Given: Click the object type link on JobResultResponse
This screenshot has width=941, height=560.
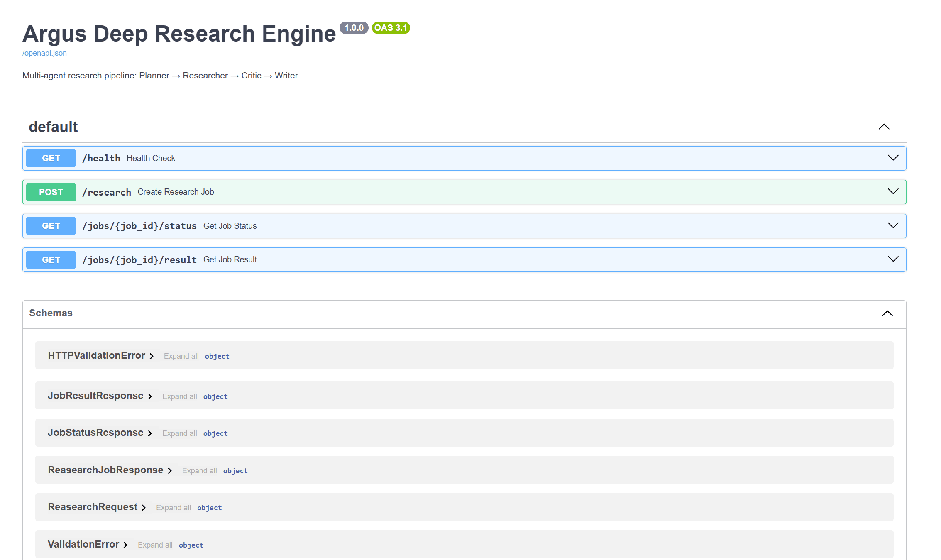Looking at the screenshot, I should 215,396.
